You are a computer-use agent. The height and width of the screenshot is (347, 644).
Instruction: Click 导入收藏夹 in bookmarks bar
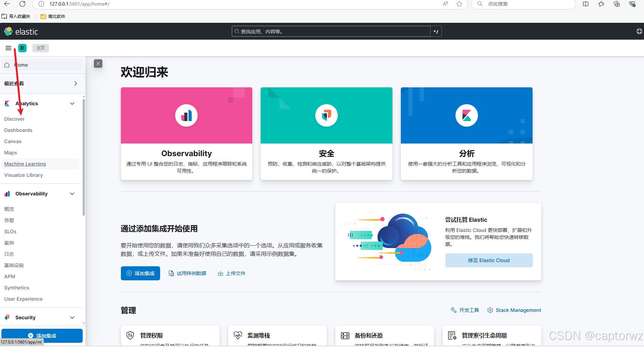(x=16, y=16)
